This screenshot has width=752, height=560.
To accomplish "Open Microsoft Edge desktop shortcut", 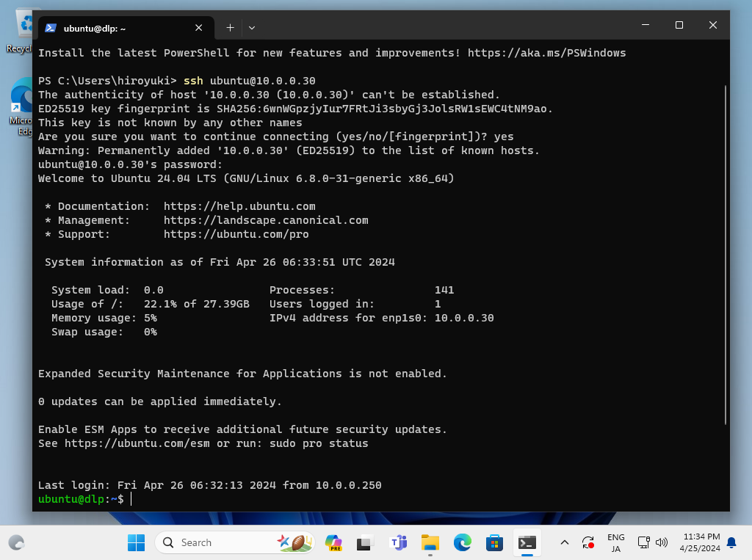I will tap(20, 106).
